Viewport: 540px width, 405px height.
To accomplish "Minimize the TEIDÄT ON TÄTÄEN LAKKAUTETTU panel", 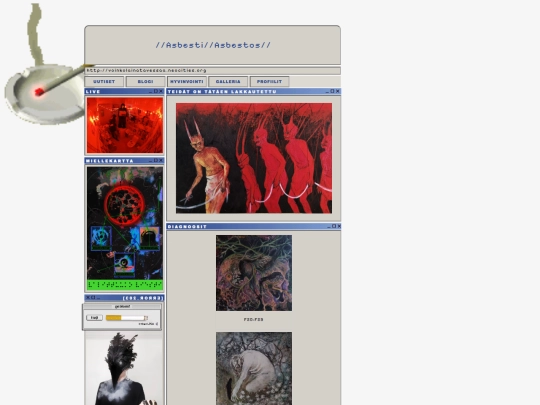I will (x=327, y=92).
